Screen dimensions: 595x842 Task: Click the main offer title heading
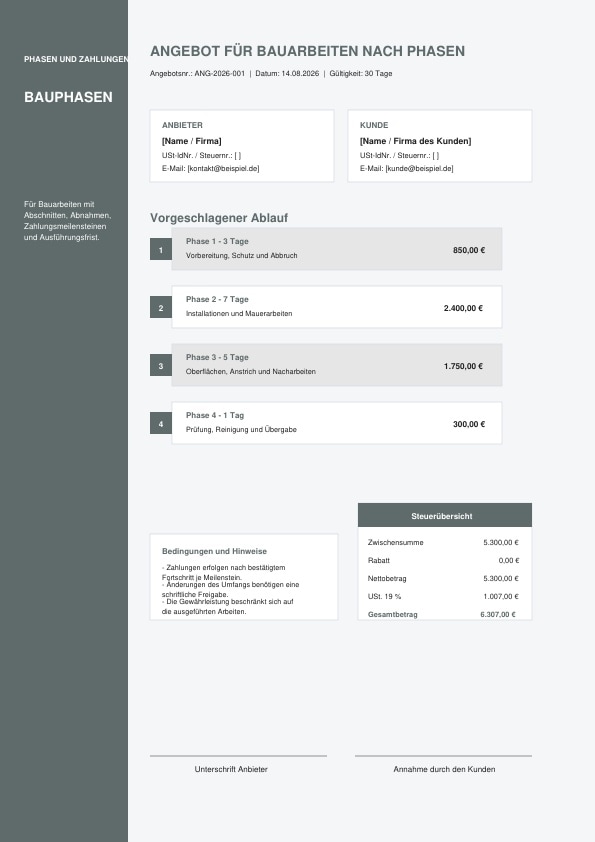[x=307, y=52]
